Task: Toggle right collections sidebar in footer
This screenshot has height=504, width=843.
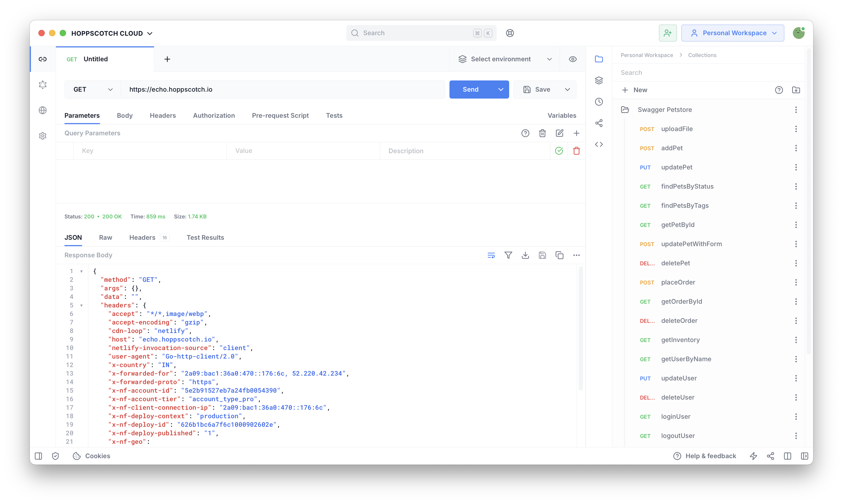Action: point(804,456)
